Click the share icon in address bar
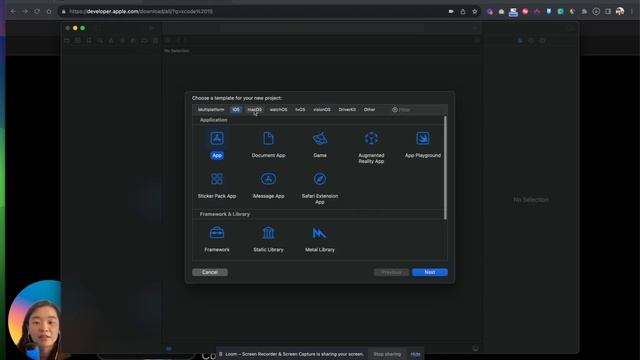640x360 pixels. pos(463,11)
